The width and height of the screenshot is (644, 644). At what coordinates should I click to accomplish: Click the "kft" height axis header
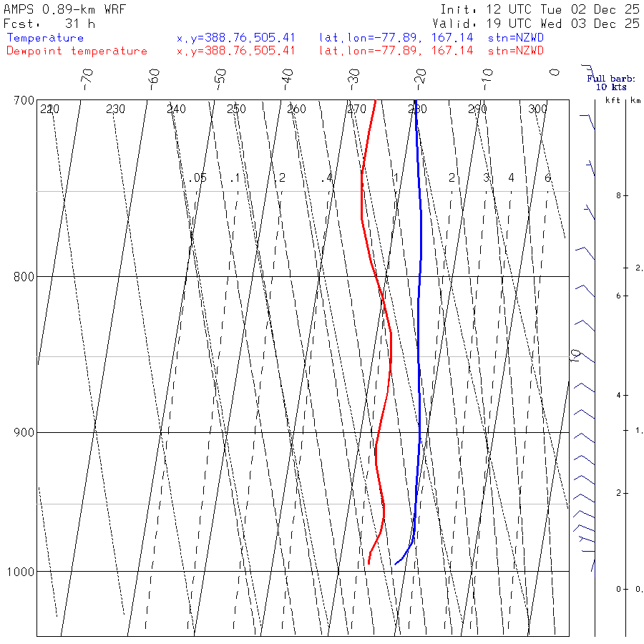[x=613, y=100]
